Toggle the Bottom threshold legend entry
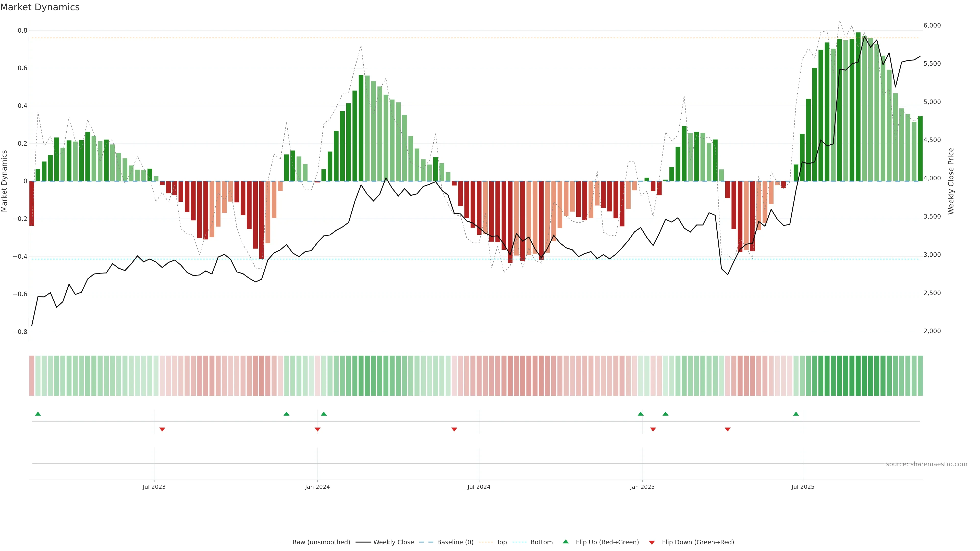The height and width of the screenshot is (551, 980). pos(541,542)
